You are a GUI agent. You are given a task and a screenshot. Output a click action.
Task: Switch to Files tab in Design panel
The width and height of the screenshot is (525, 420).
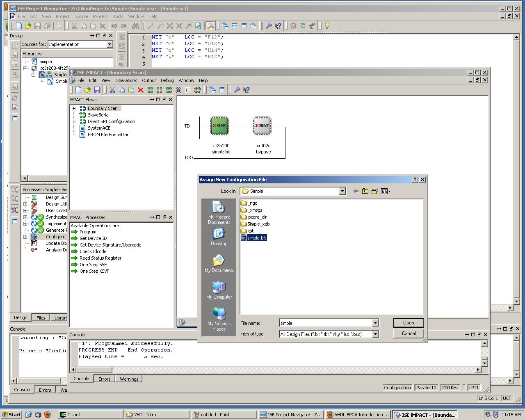41,317
